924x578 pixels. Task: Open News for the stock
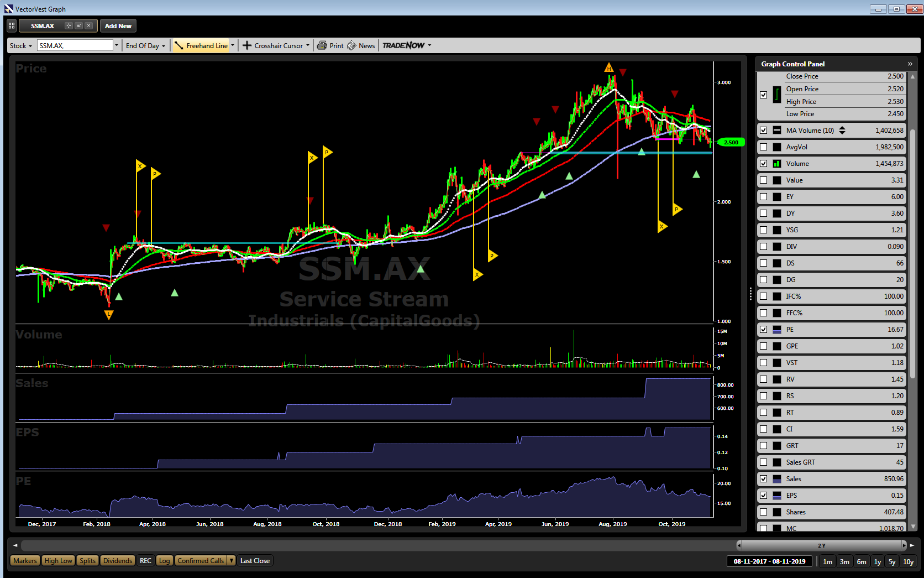click(x=361, y=46)
